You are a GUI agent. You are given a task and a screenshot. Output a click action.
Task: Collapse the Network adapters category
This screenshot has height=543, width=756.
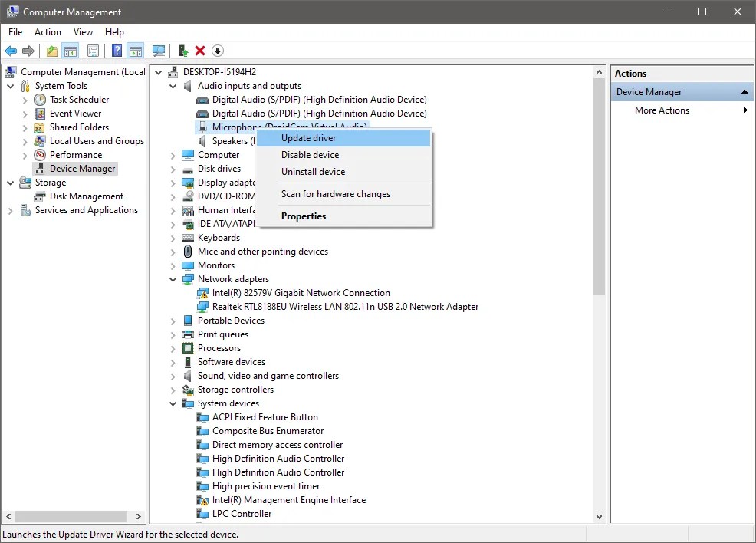[x=172, y=278]
